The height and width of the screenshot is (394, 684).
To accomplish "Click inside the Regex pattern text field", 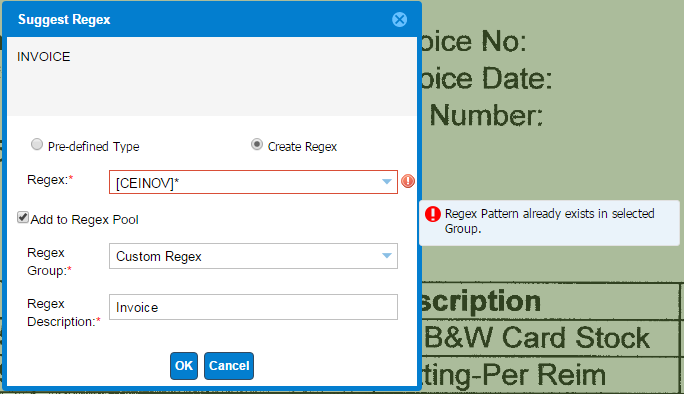I will coord(244,182).
